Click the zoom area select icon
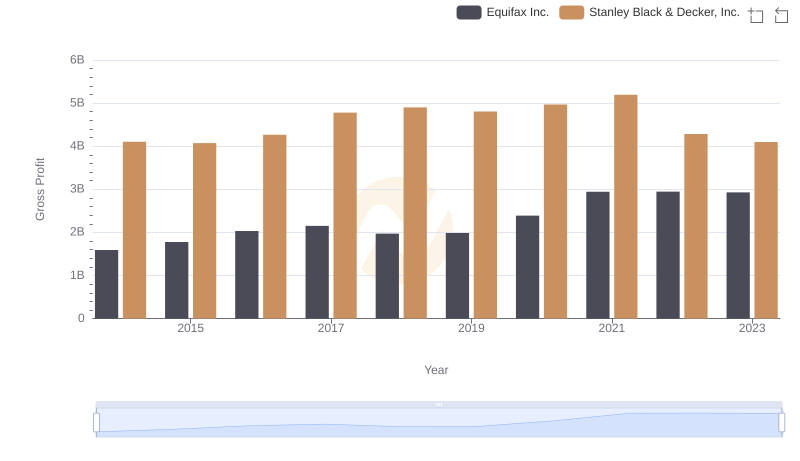800x461 pixels. pyautogui.click(x=756, y=15)
